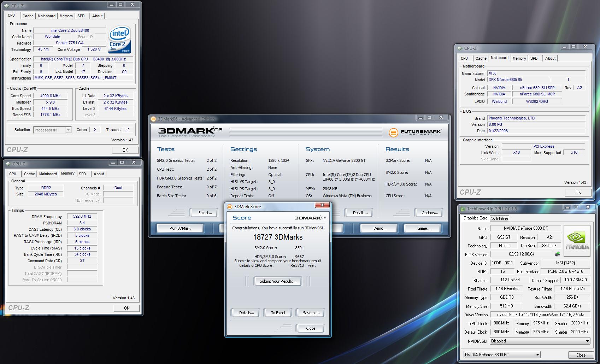
Task: Select Graphics Card tab in GPU-Z
Action: 475,218
